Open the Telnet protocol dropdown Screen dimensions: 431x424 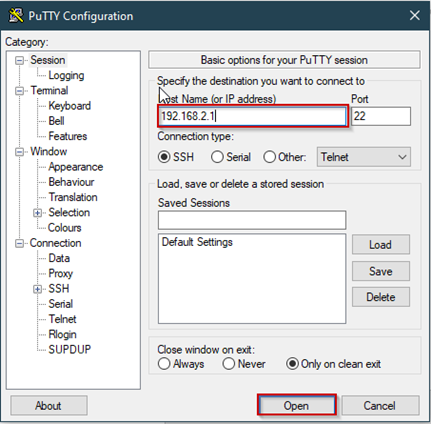[x=364, y=157]
